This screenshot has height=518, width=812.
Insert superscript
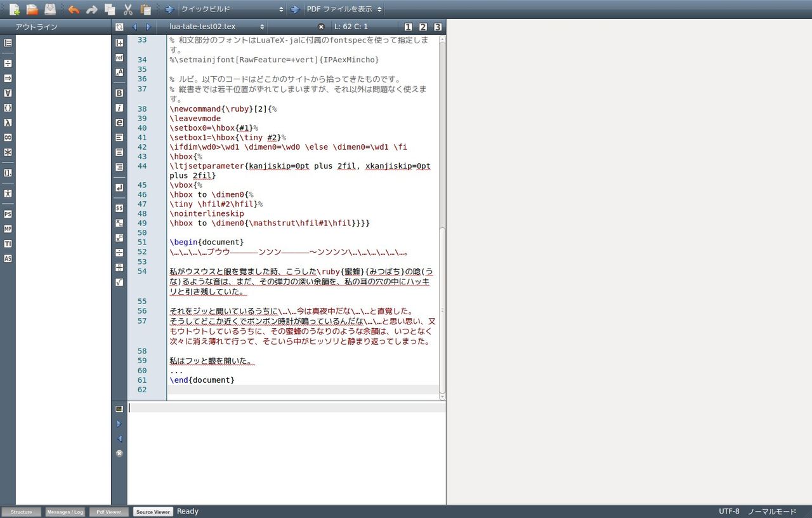(119, 238)
